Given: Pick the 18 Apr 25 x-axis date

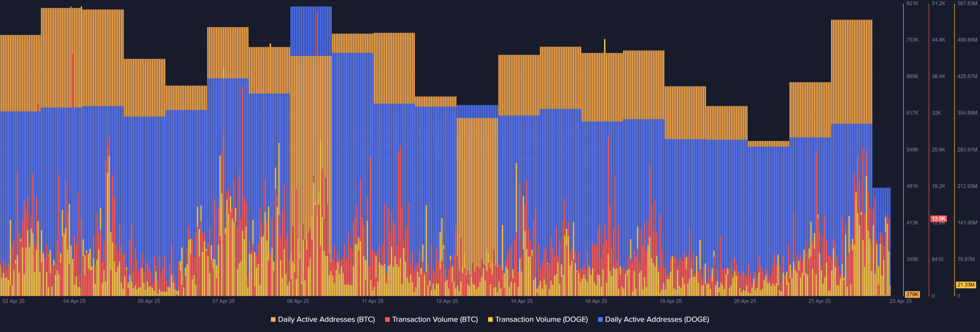Looking at the screenshot, I should pyautogui.click(x=670, y=301).
